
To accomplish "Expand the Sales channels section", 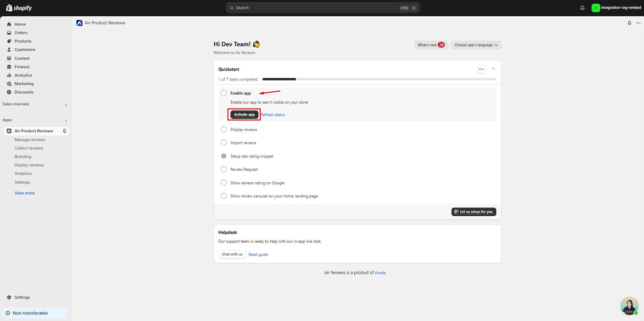I will pos(66,105).
